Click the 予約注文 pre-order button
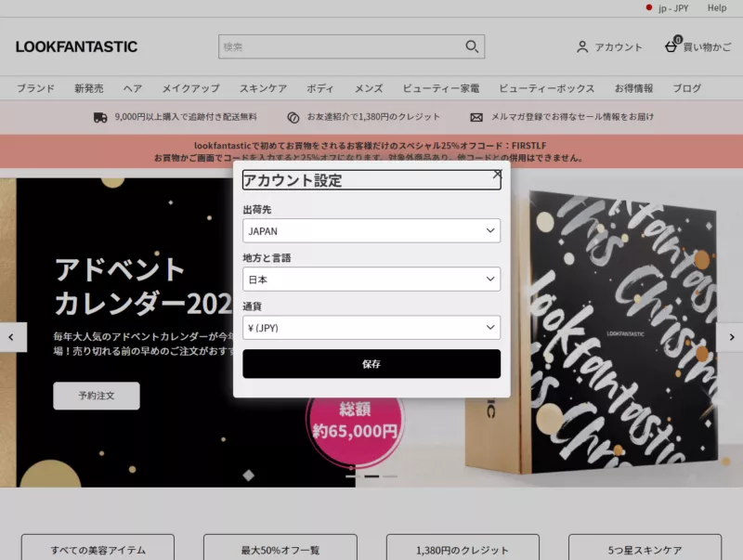 click(98, 396)
